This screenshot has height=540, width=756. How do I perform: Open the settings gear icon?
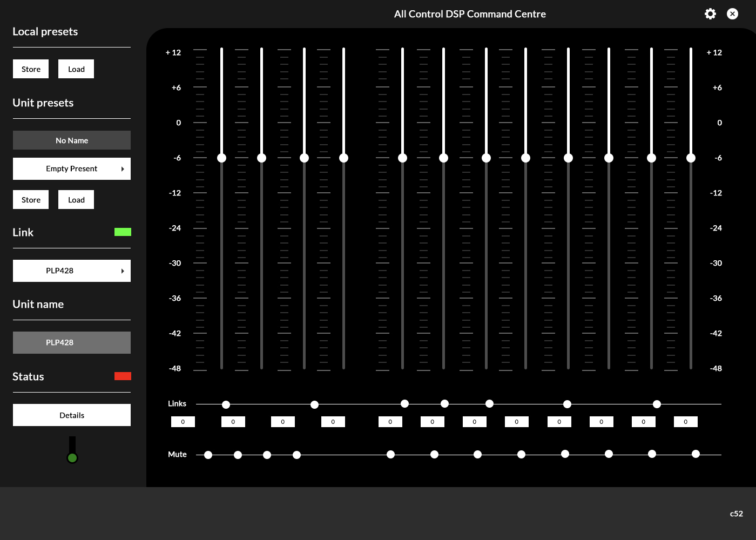(710, 14)
